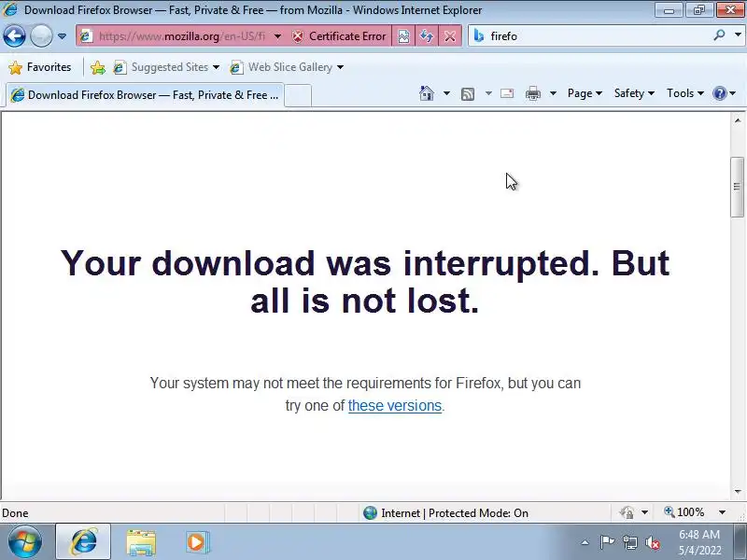747x560 pixels.
Task: Click the Home icon in command bar
Action: click(427, 93)
